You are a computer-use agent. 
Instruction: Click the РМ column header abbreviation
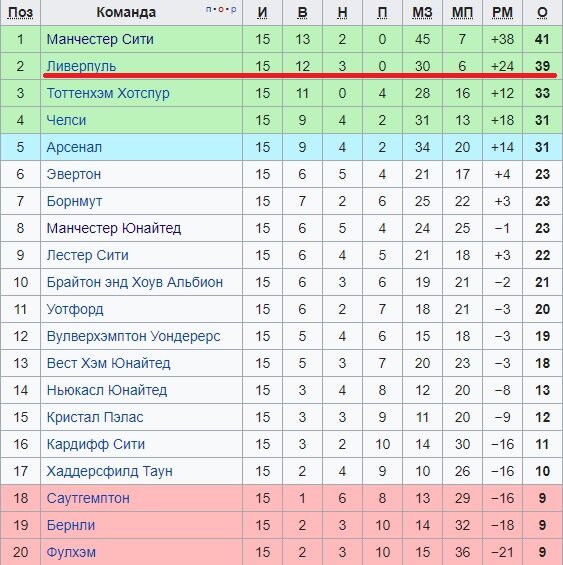(x=502, y=12)
